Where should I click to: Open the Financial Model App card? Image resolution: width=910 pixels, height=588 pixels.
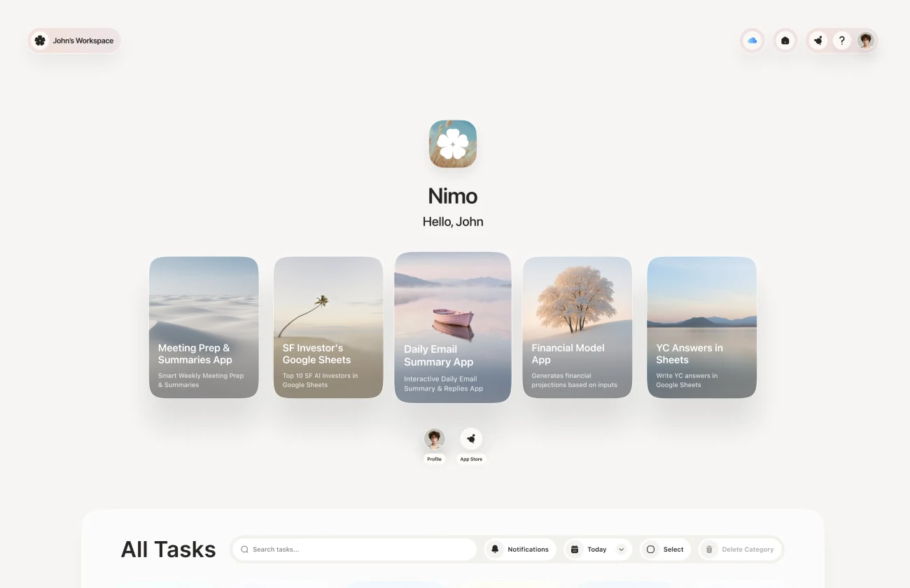pyautogui.click(x=577, y=328)
